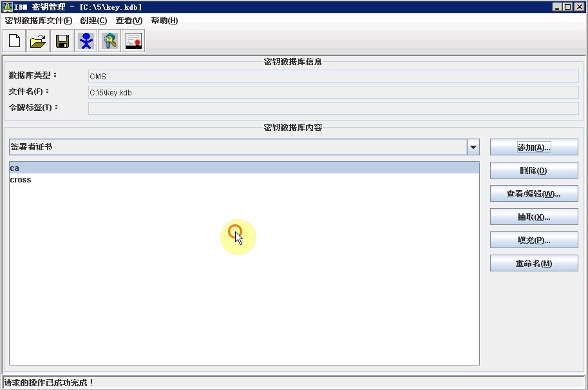Screen dimensions: 588x390
Task: Open the 密钥数据库文件(F) menu
Action: pos(39,21)
